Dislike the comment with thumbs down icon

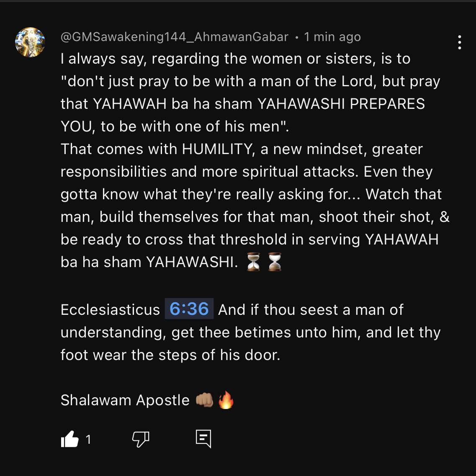141,439
